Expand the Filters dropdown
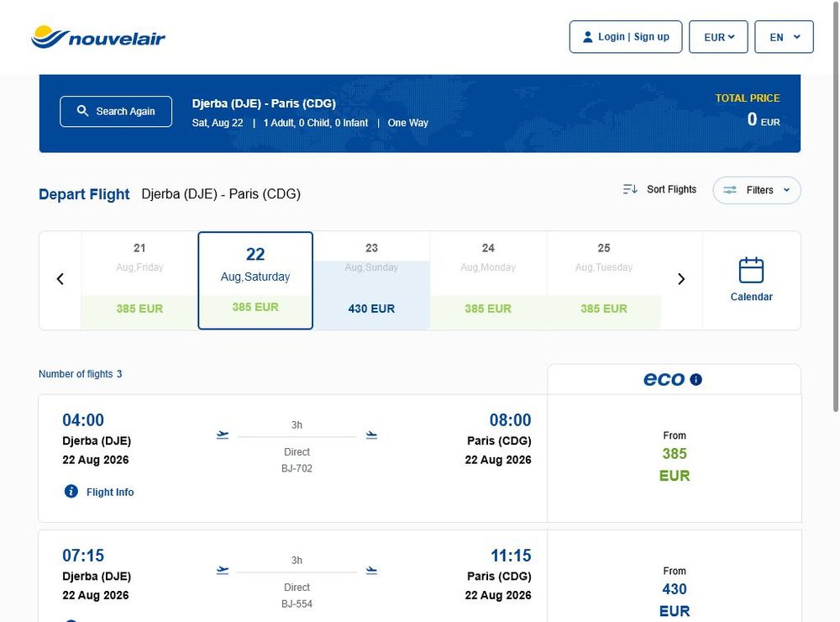 (x=757, y=190)
